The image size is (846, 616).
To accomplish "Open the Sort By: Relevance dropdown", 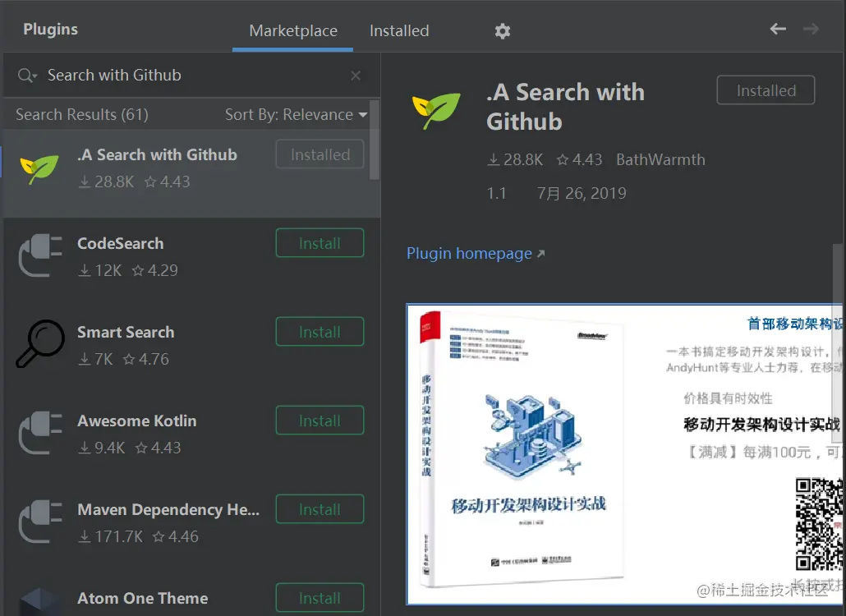I will (297, 114).
